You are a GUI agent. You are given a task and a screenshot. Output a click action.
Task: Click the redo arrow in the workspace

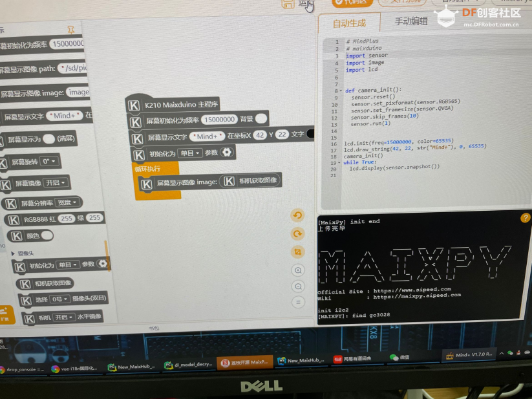click(x=297, y=233)
